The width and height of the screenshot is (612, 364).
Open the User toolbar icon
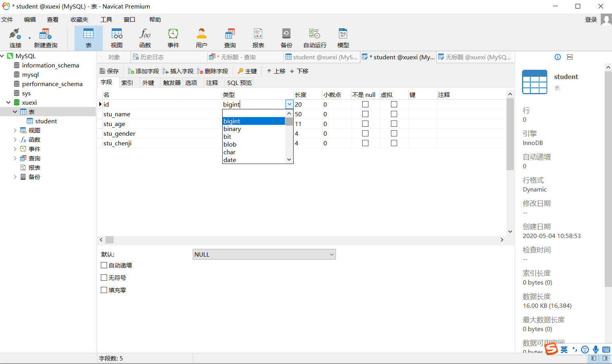tap(202, 38)
